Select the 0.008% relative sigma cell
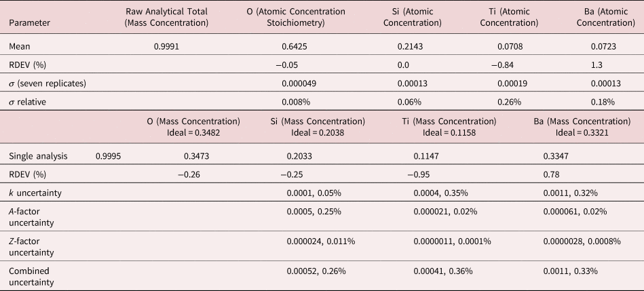 tap(294, 102)
